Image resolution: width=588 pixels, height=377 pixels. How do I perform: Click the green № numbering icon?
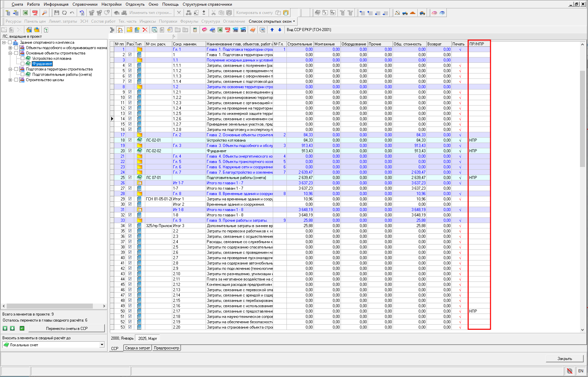click(22, 328)
